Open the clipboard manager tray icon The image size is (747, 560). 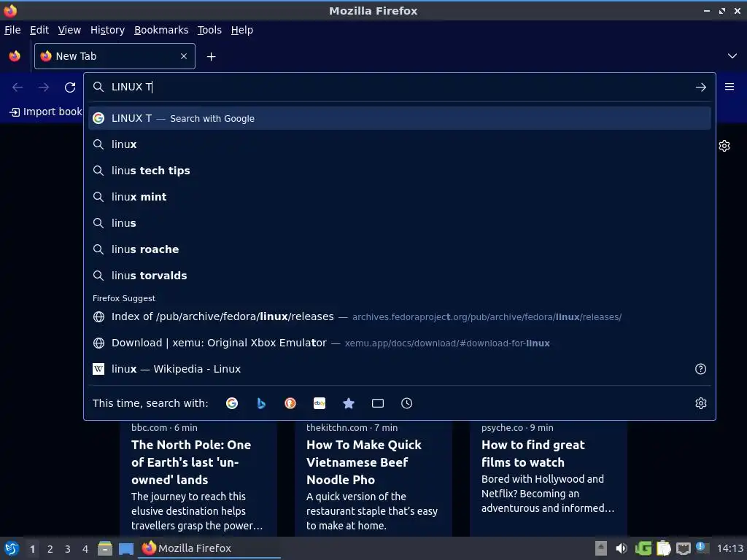pyautogui.click(x=663, y=548)
